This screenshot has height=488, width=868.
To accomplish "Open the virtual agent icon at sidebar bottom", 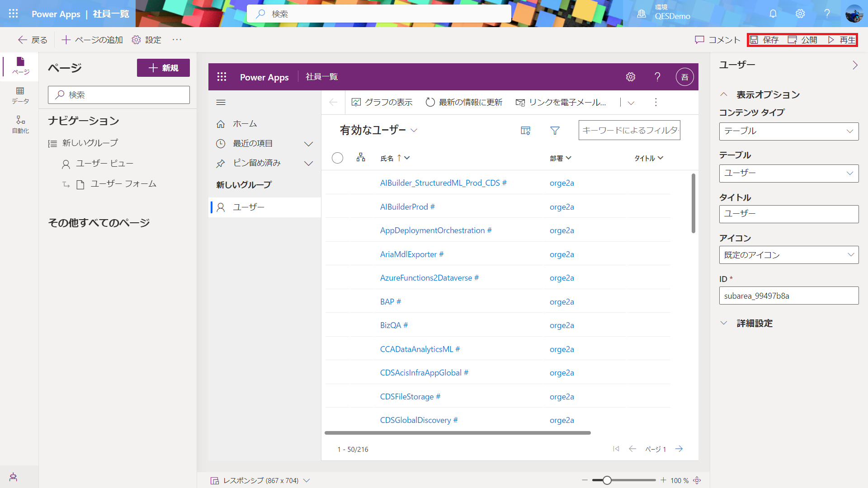I will point(13,477).
